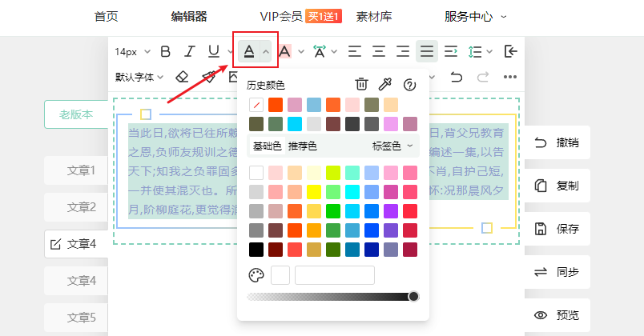
Task: Expand the 服务中心 menu chevron
Action: click(504, 17)
